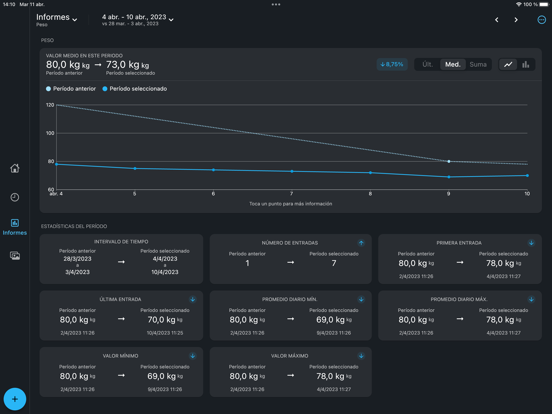Open the home icon in sidebar

coord(15,168)
